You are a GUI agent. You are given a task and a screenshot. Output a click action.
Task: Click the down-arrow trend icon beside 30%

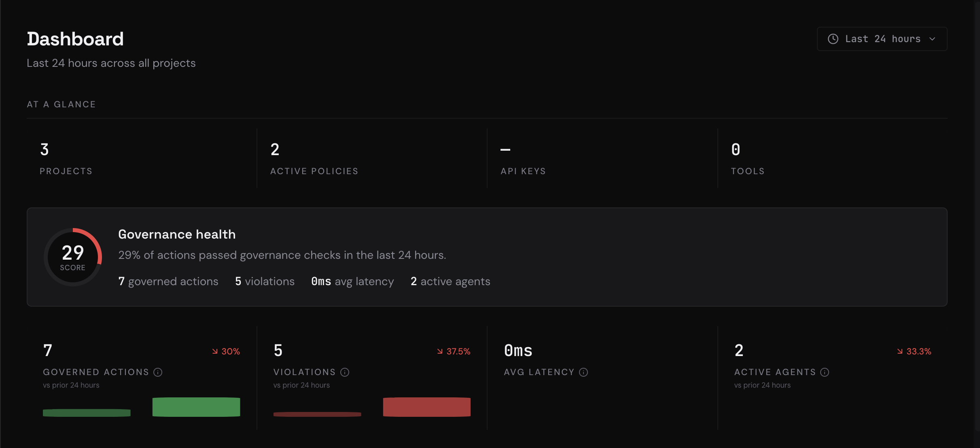point(215,351)
